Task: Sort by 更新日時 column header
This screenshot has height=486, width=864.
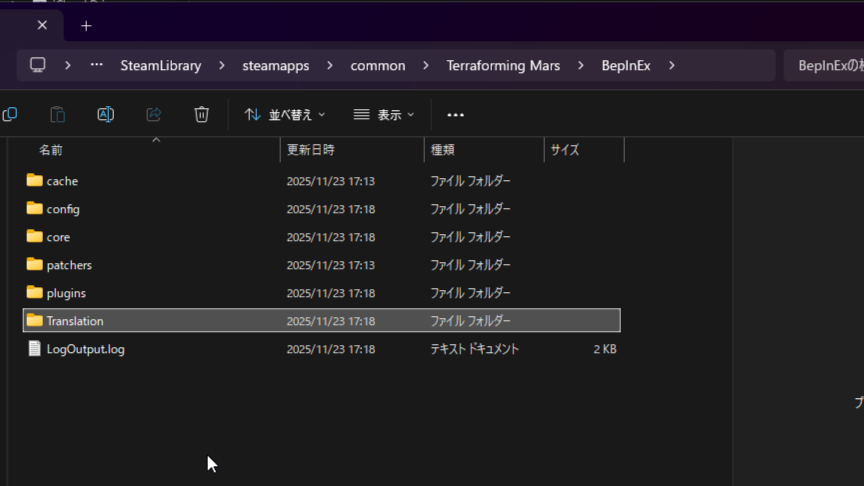Action: [310, 150]
